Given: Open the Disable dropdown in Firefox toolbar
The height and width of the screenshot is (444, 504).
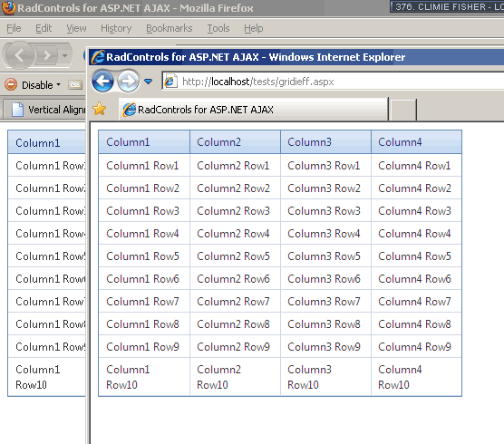Looking at the screenshot, I should 41,85.
